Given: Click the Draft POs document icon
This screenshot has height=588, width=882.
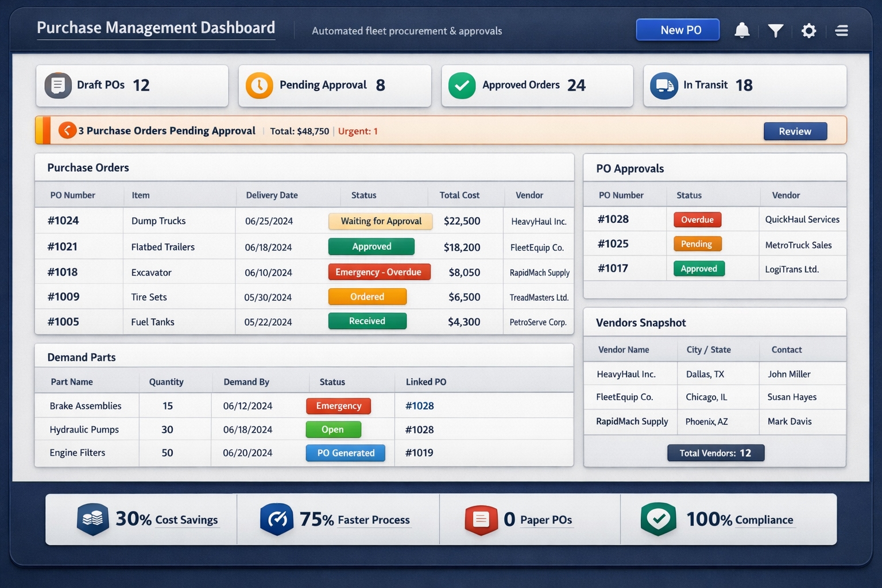Looking at the screenshot, I should pyautogui.click(x=57, y=85).
